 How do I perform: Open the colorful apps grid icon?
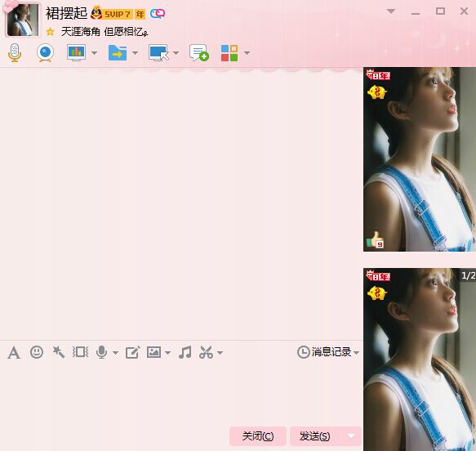tap(229, 53)
